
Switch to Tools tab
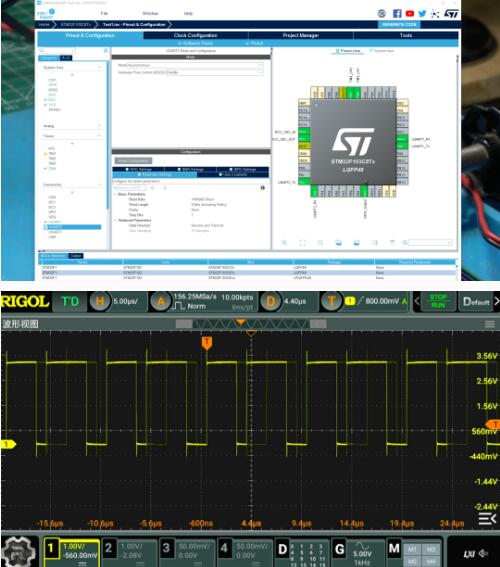(406, 35)
